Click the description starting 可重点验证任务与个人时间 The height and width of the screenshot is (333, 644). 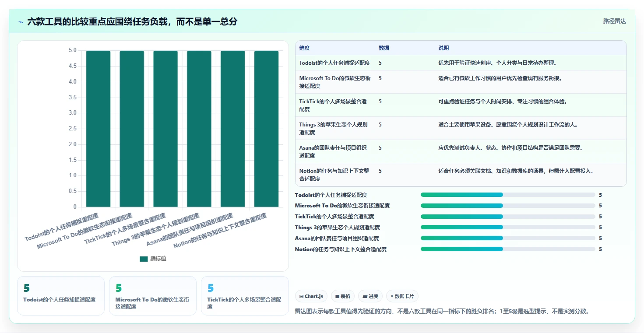tap(503, 102)
